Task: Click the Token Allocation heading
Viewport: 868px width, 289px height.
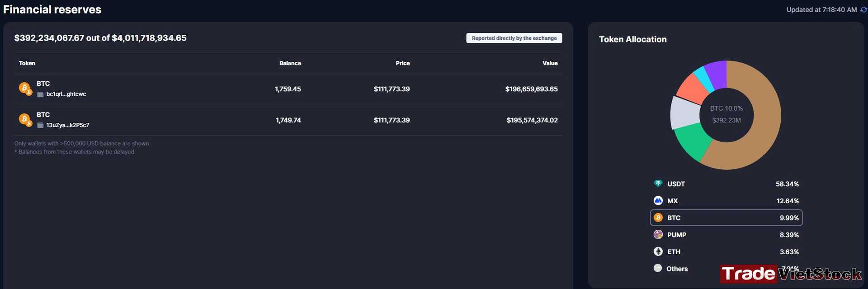Action: (x=632, y=39)
